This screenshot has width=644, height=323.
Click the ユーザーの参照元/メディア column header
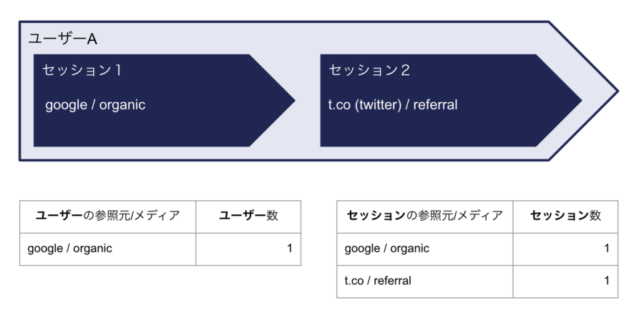[x=107, y=216]
